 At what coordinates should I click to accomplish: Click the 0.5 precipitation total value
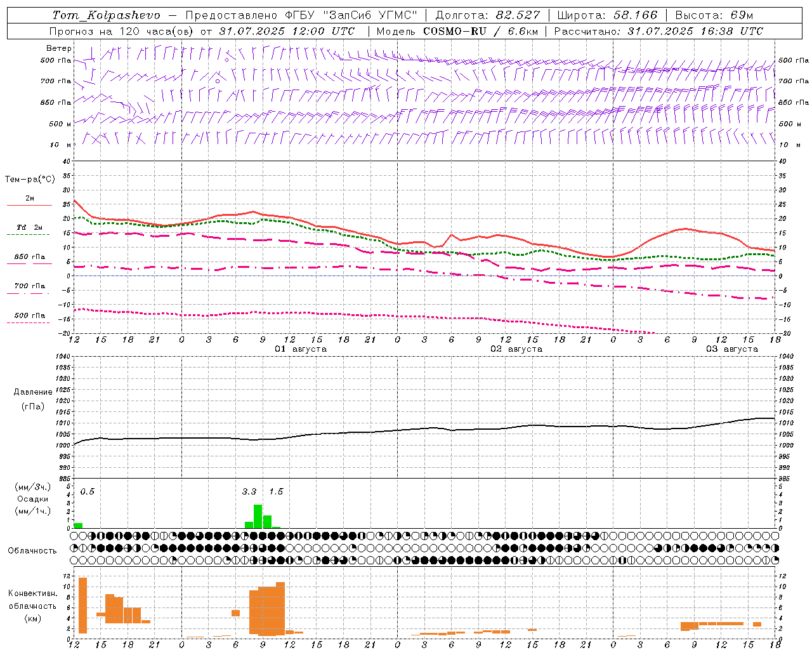pyautogui.click(x=88, y=492)
